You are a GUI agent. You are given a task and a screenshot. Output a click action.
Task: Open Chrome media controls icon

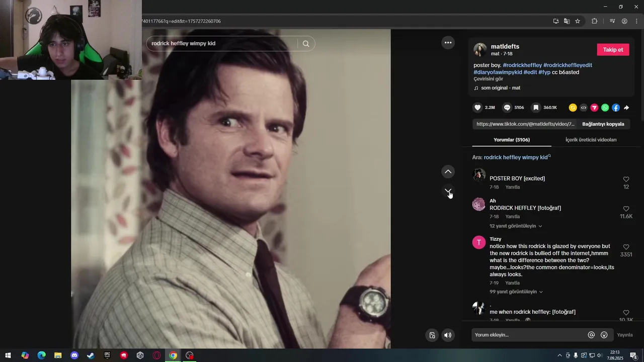612,21
